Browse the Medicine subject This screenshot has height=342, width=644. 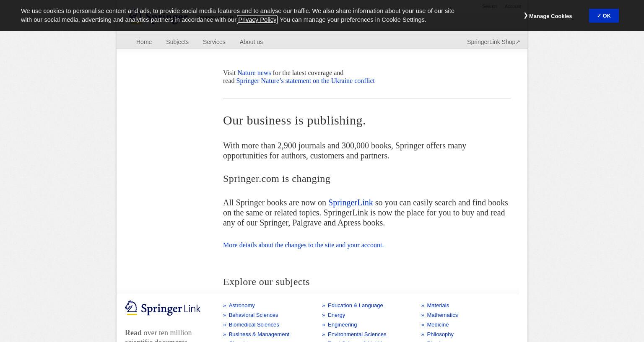click(x=438, y=324)
